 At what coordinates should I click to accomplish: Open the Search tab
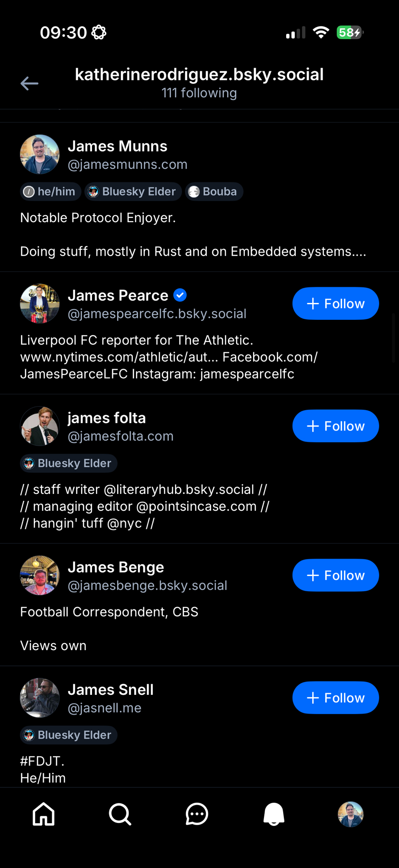(x=120, y=814)
